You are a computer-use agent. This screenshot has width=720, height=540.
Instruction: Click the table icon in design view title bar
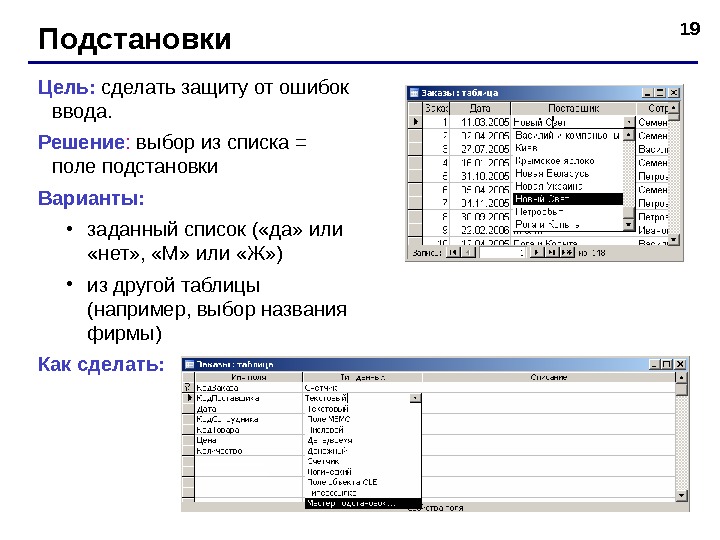pos(189,365)
